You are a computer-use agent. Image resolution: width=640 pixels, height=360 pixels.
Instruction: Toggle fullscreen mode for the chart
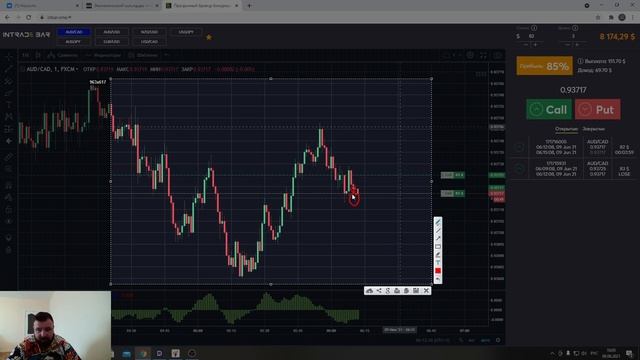[x=483, y=55]
